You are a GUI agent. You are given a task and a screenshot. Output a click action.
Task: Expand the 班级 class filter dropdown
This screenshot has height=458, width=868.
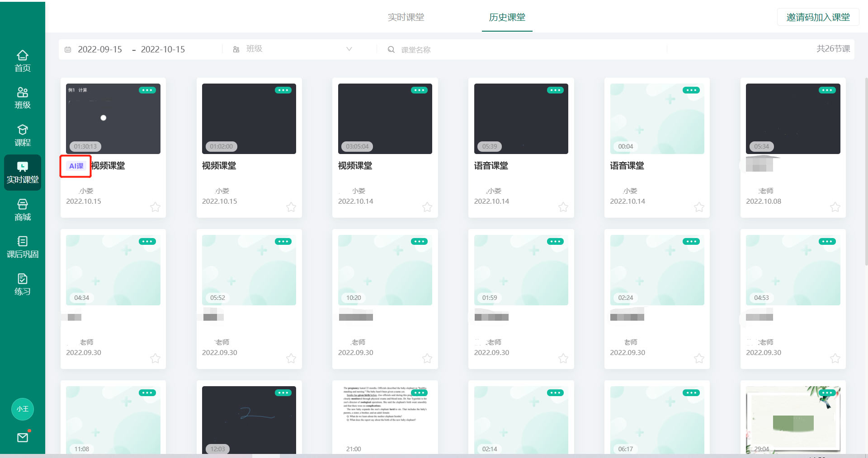click(x=294, y=49)
